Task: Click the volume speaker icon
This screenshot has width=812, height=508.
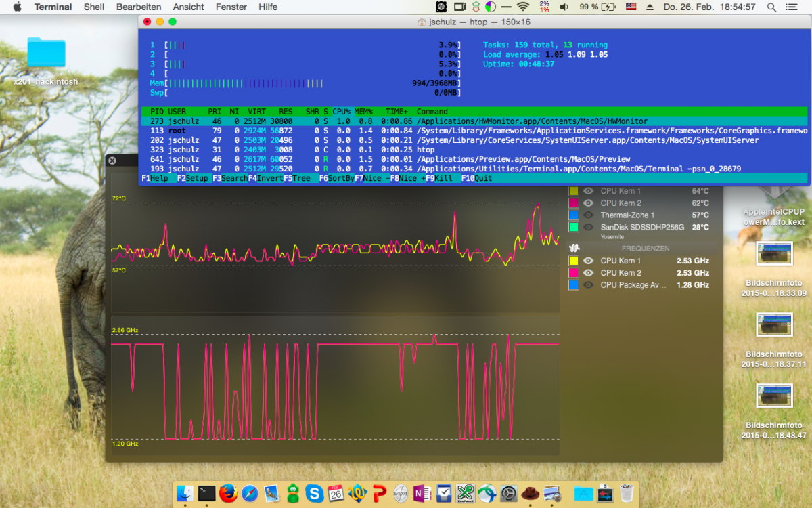Action: click(564, 7)
